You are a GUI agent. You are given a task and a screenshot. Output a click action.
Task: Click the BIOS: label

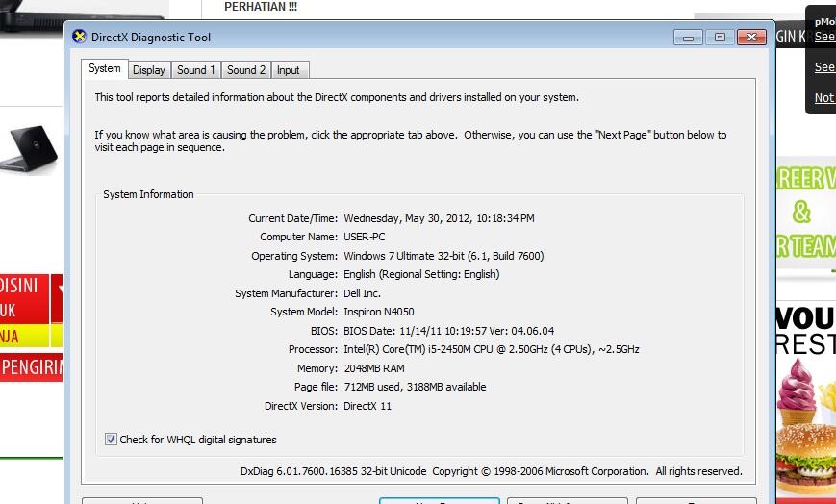tap(324, 331)
